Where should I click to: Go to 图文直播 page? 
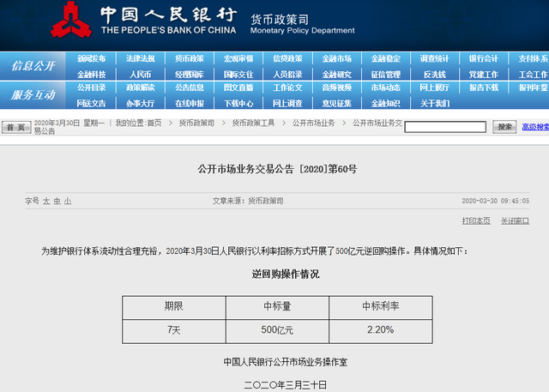point(238,87)
